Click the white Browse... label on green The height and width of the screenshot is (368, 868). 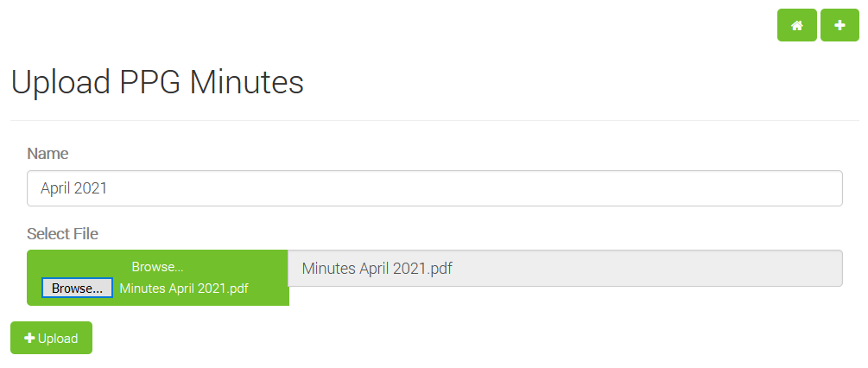[x=157, y=267]
